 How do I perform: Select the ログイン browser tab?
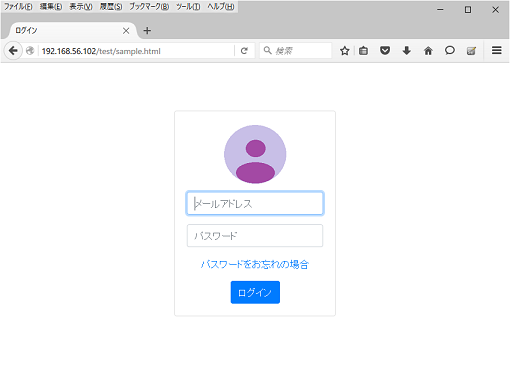point(72,31)
